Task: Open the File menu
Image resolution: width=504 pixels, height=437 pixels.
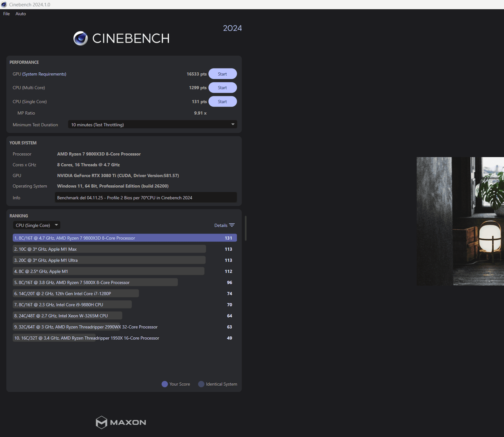Action: coord(6,14)
